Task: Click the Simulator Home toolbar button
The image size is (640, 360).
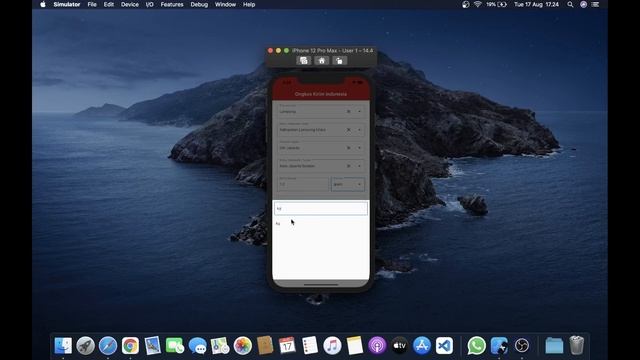Action: pyautogui.click(x=322, y=61)
